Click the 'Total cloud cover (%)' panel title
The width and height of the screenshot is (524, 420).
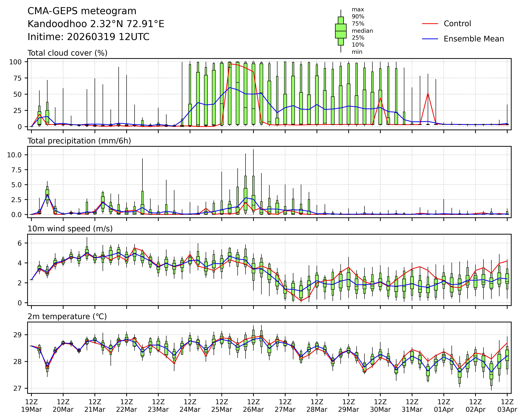tap(67, 53)
